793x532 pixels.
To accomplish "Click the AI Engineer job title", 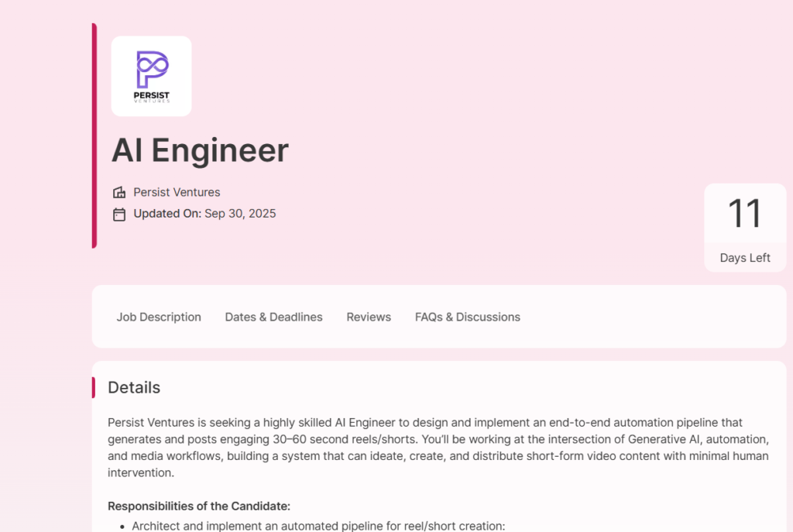I will click(200, 150).
